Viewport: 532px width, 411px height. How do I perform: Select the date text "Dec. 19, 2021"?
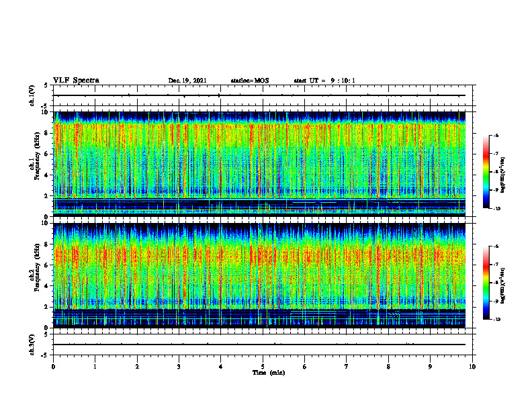click(x=187, y=81)
